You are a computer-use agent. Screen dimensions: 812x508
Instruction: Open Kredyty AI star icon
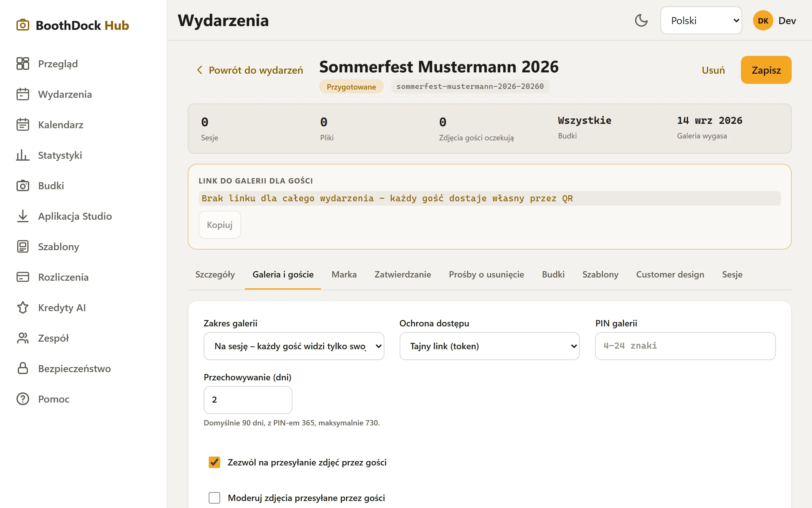[x=23, y=307]
